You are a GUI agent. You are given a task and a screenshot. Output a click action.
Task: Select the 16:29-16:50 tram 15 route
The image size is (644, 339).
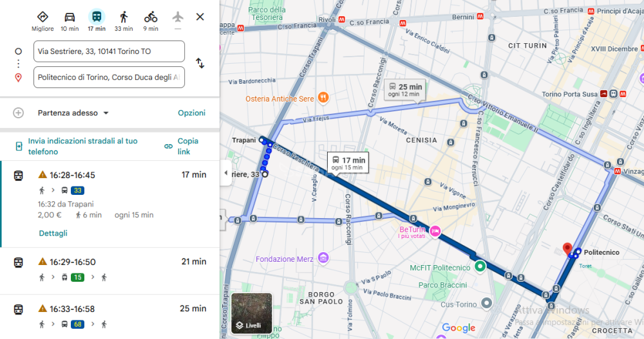click(109, 270)
